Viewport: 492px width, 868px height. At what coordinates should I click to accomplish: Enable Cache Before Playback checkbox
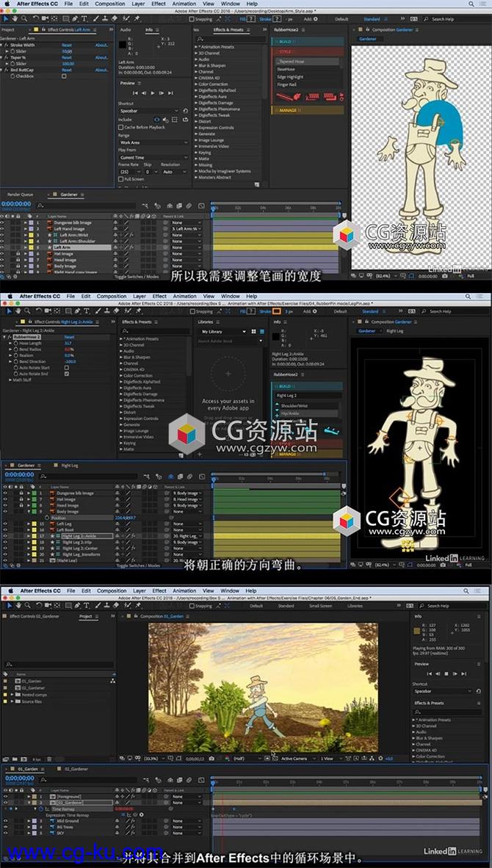120,127
